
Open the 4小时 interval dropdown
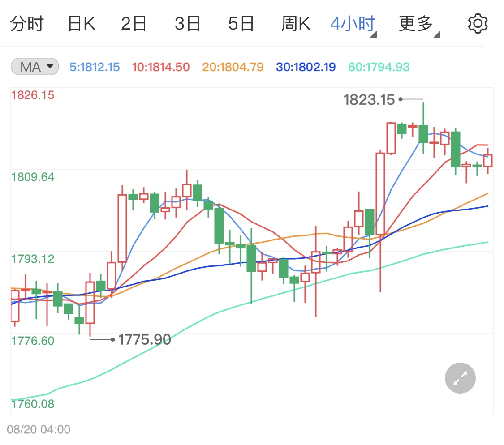(353, 25)
